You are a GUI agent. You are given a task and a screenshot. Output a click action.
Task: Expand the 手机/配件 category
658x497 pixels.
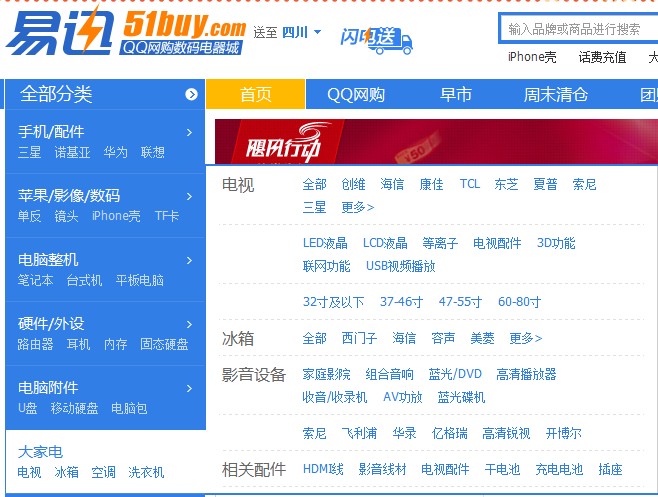pyautogui.click(x=189, y=132)
